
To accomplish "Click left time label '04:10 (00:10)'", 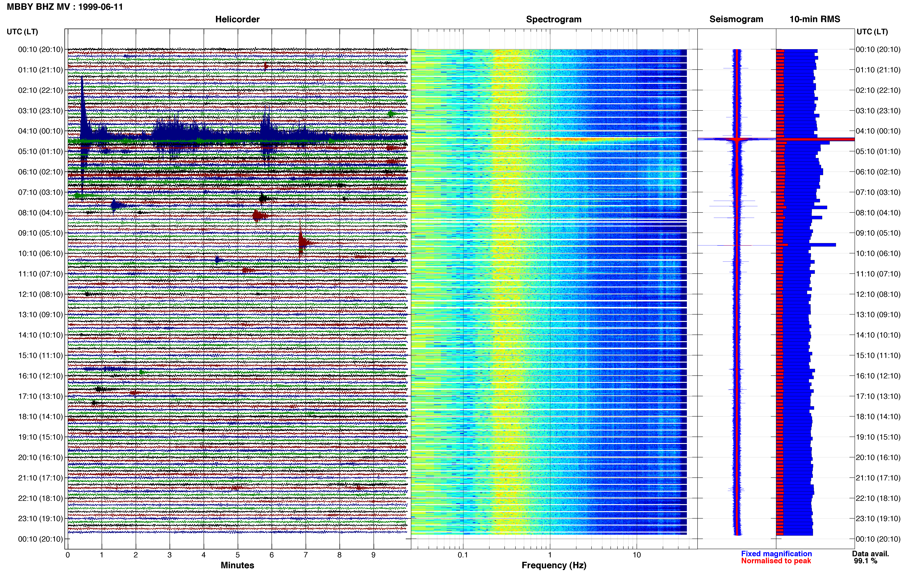I will click(41, 131).
